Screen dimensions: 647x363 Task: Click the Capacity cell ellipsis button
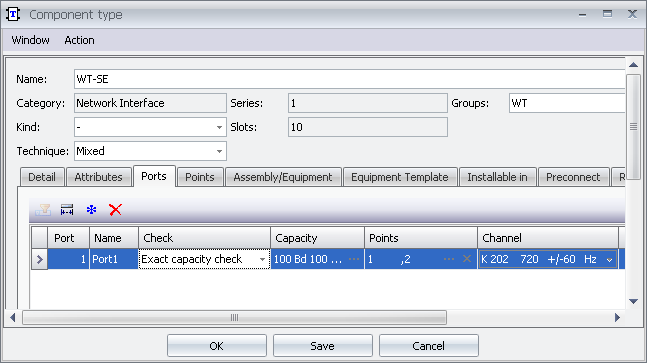click(354, 259)
